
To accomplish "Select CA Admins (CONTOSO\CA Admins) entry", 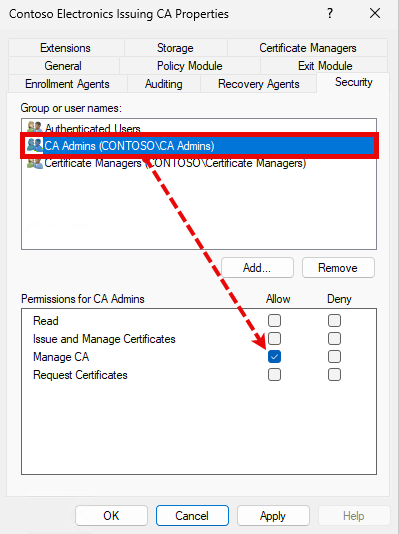I will click(x=199, y=146).
